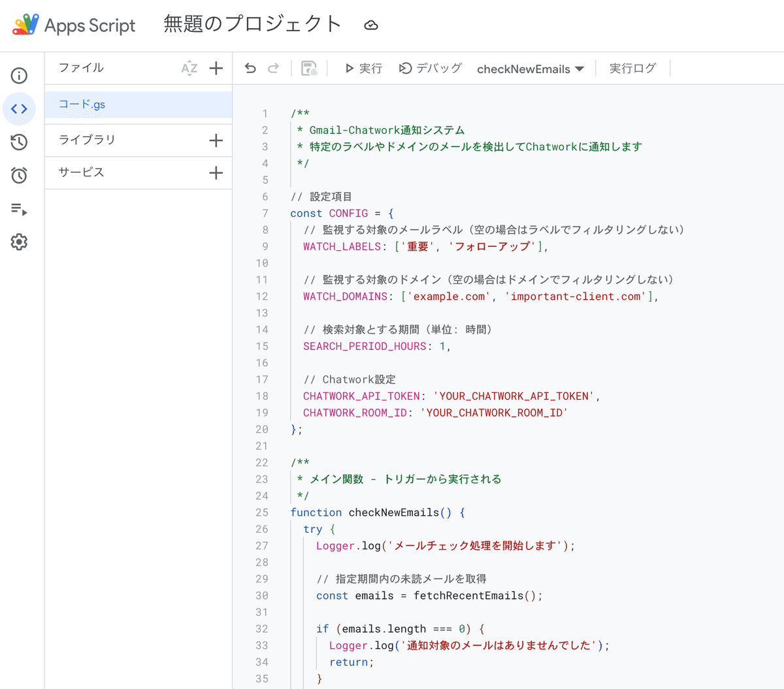The width and height of the screenshot is (784, 689).
Task: View the Executions list
Action: 19,209
